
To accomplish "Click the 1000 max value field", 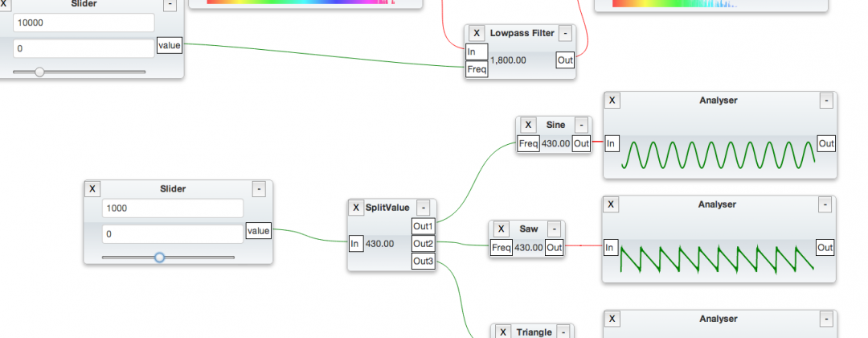I will [x=172, y=208].
